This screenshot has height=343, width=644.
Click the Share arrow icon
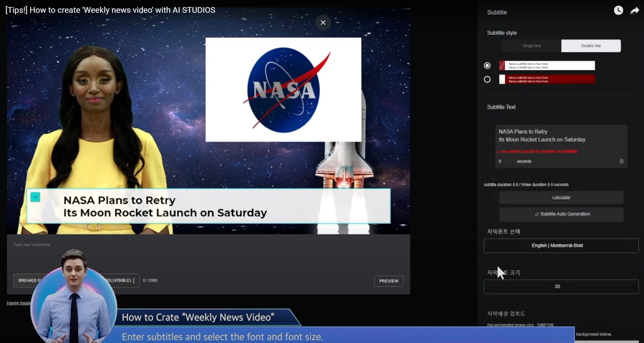click(x=635, y=11)
